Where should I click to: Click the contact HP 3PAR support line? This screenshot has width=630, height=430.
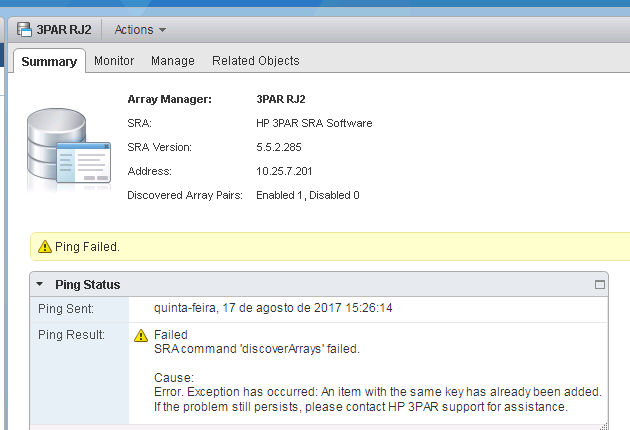click(361, 407)
